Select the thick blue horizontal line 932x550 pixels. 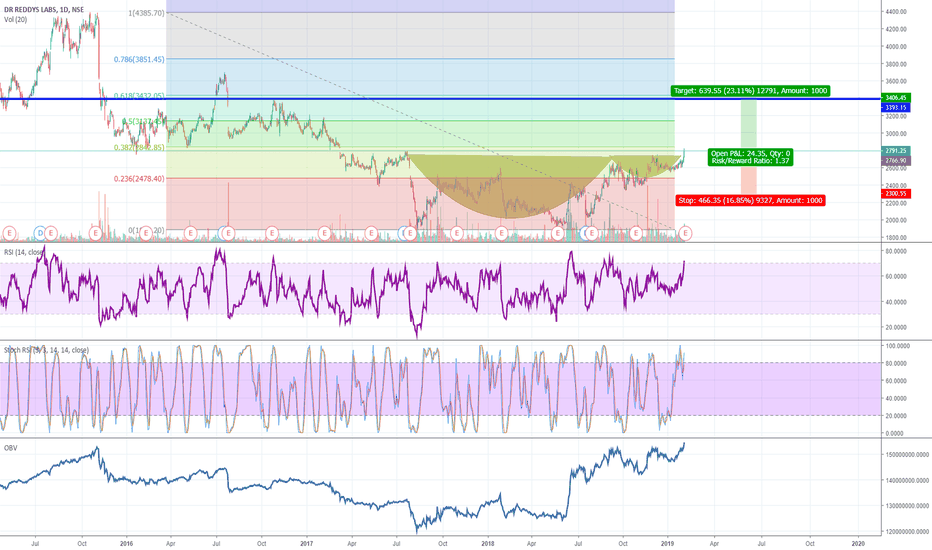[x=440, y=99]
